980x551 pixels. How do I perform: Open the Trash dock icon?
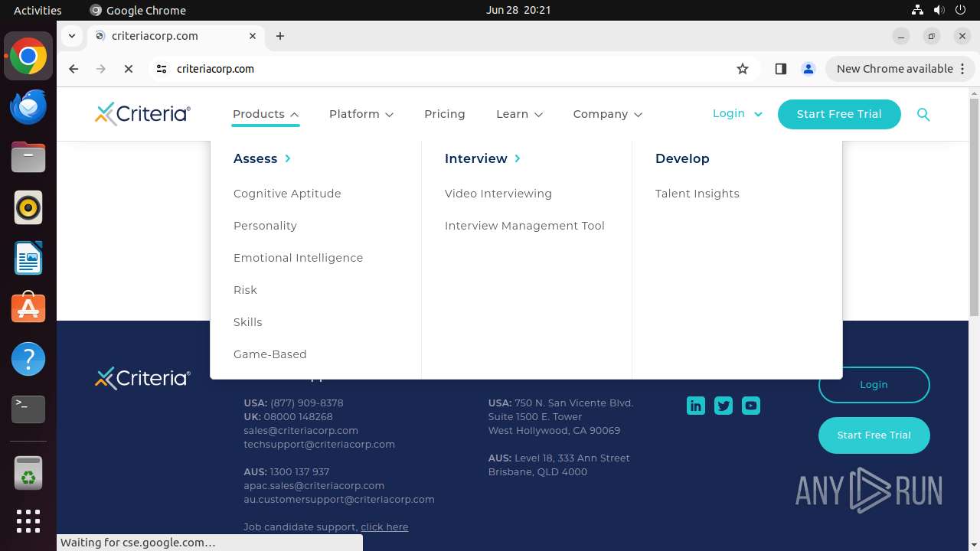click(x=28, y=473)
